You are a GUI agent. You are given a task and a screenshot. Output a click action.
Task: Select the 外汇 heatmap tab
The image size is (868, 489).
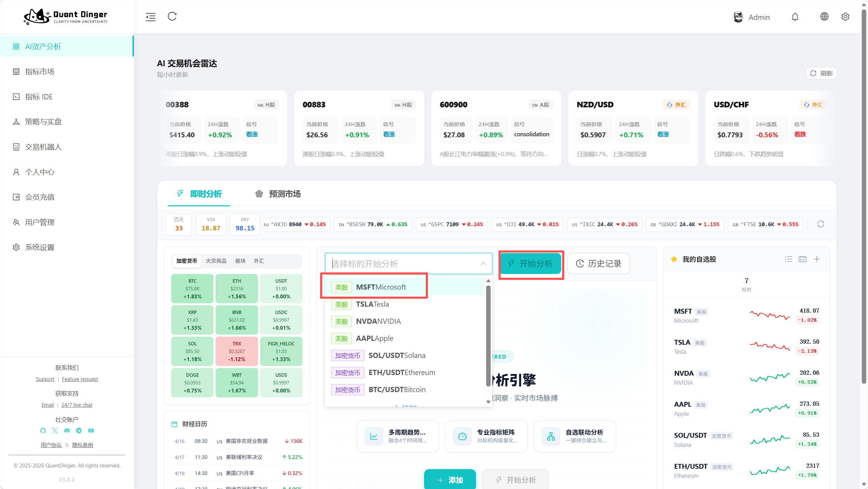259,261
